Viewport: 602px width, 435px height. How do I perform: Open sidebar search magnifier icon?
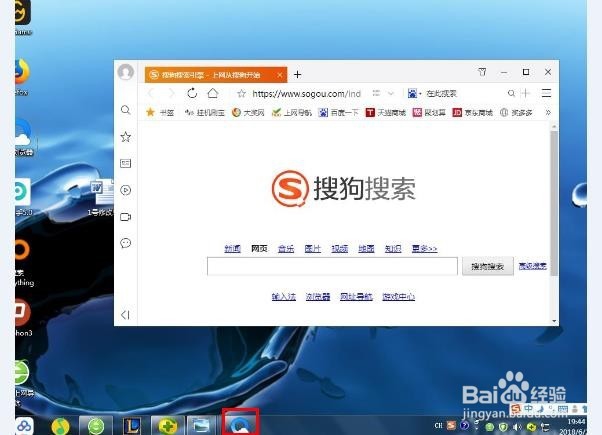click(x=125, y=110)
